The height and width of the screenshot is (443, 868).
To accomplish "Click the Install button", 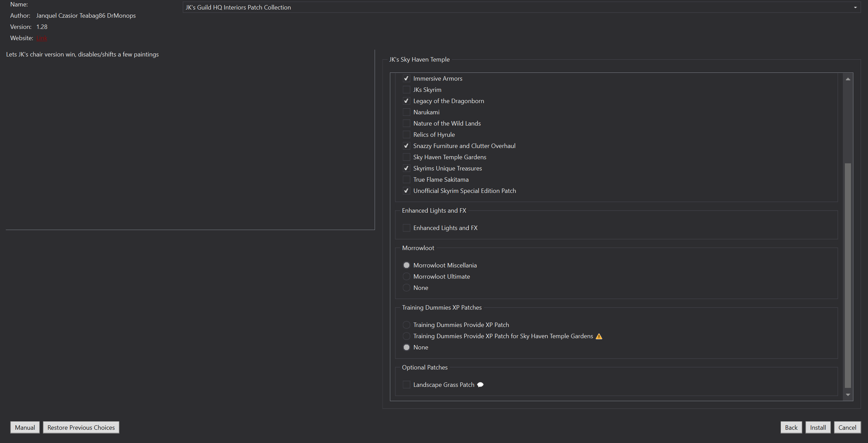I will [818, 427].
